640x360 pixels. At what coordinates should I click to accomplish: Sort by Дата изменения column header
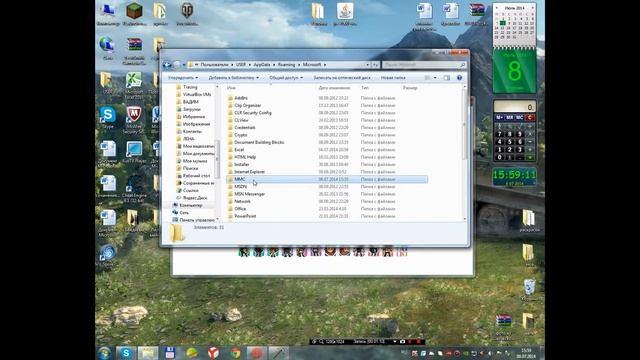click(334, 88)
